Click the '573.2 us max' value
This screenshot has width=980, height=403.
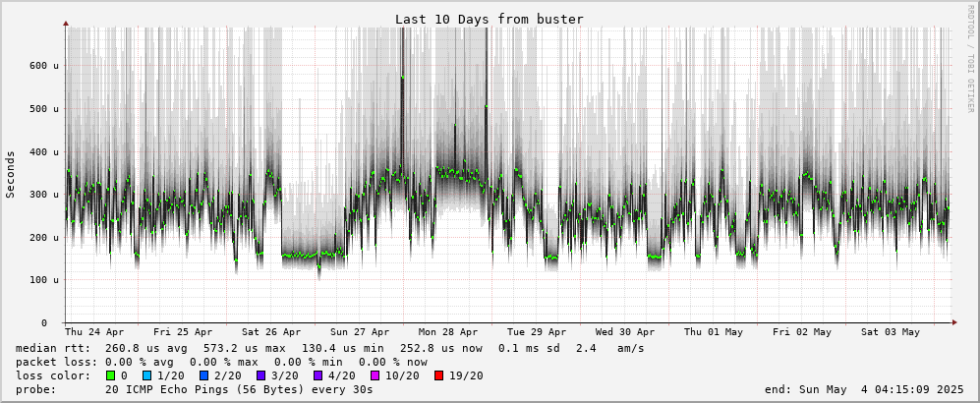tap(245, 348)
